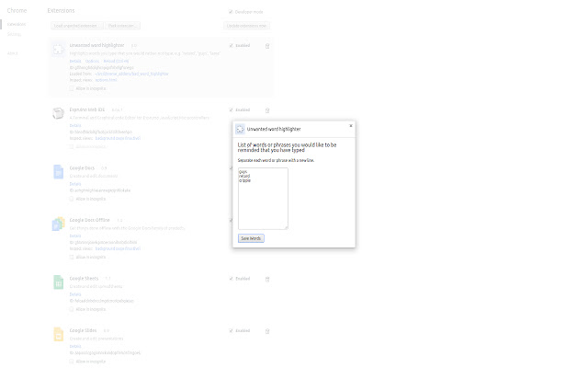Image resolution: width=588 pixels, height=368 pixels.
Task: Click the 'Espruino Web IDE' extension name
Action: point(87,109)
